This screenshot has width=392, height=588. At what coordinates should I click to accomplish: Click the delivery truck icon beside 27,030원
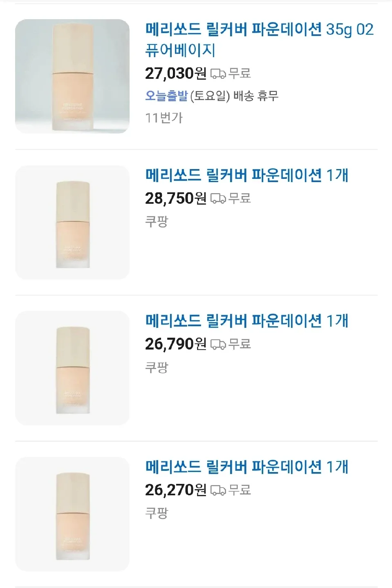[218, 73]
